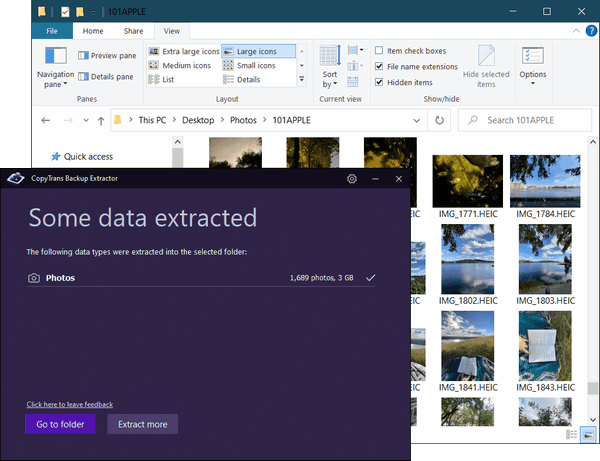
Task: Select Quick access in navigation pane
Action: tap(82, 156)
